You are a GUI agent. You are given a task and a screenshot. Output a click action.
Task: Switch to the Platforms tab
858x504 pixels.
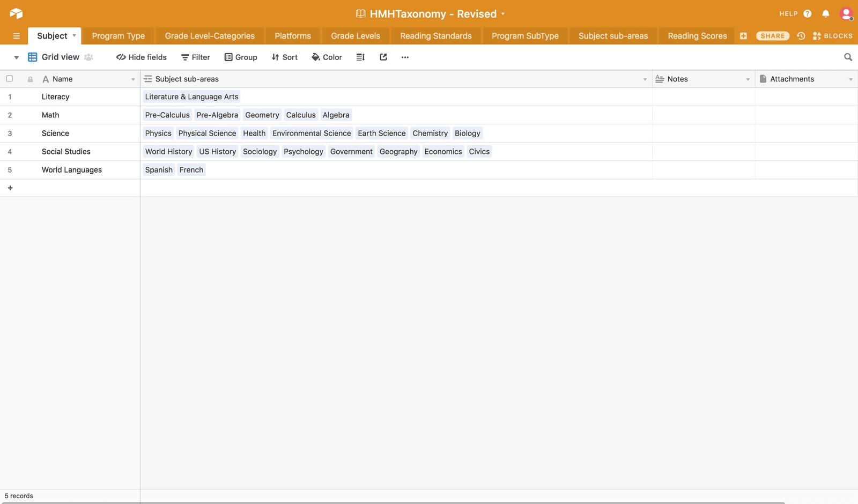[x=293, y=36]
